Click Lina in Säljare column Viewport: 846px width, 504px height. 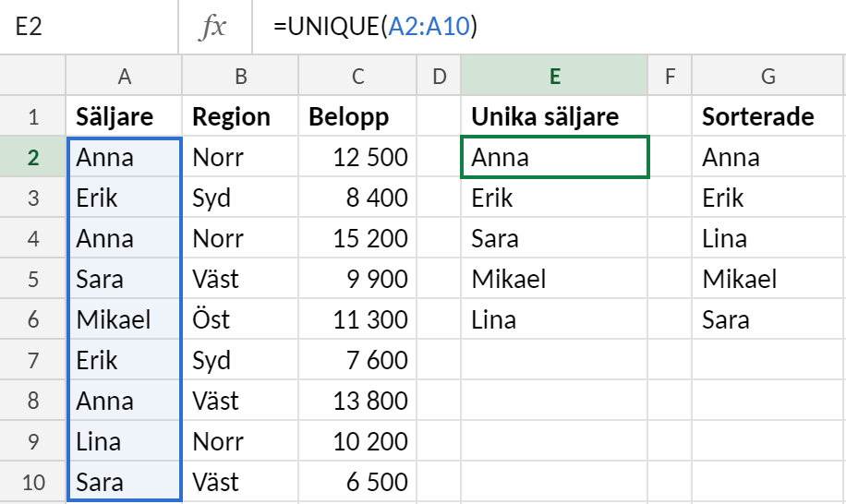click(x=124, y=441)
